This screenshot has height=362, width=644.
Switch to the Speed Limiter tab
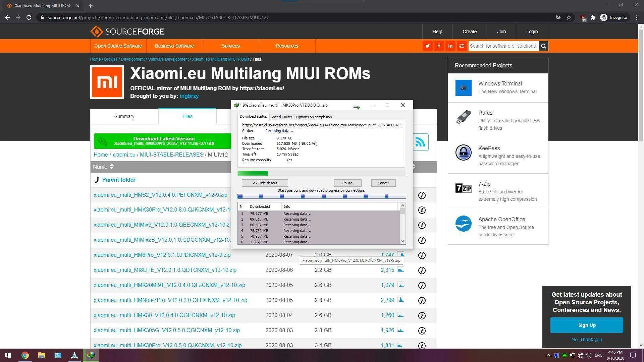(x=281, y=117)
